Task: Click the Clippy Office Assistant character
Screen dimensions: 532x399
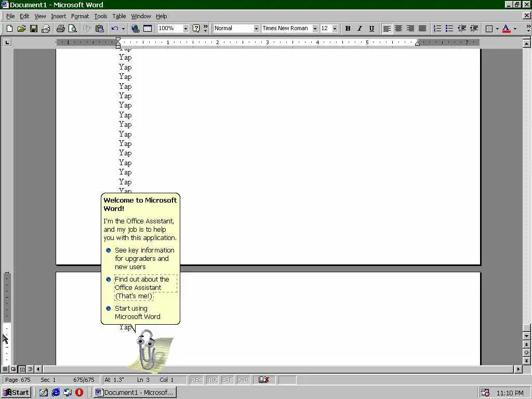Action: (x=147, y=350)
